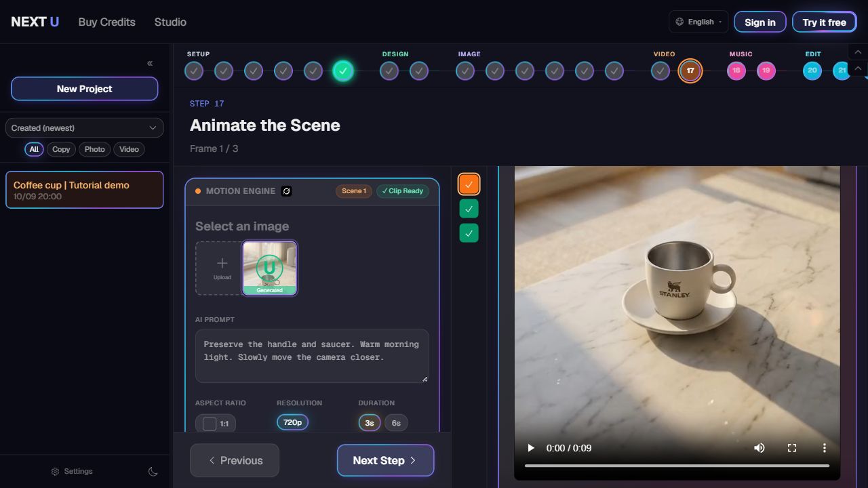Show only Video projects in the sidebar
Screen dimensions: 868x488
[129, 149]
